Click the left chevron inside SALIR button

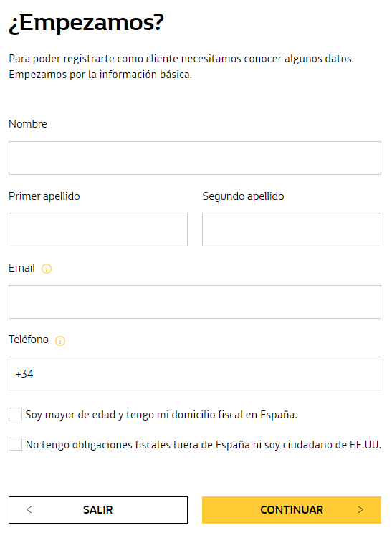[x=29, y=509]
